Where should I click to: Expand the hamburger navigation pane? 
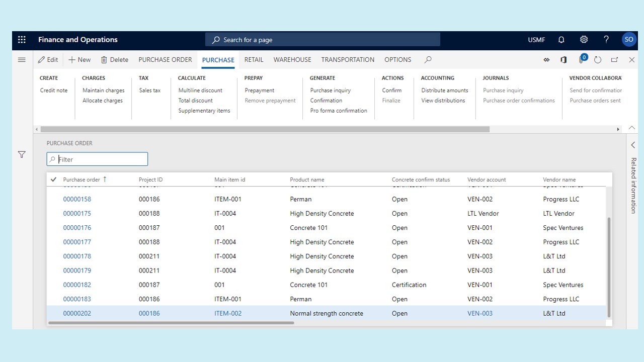point(22,60)
